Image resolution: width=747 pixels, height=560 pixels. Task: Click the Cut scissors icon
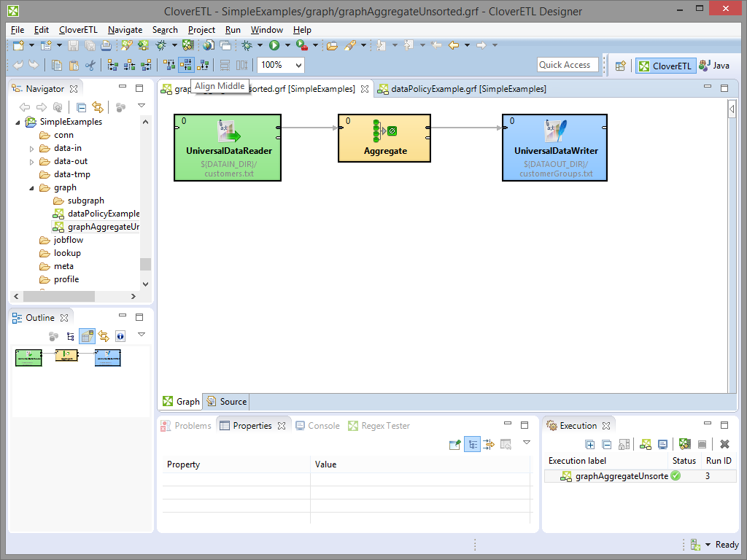pos(90,65)
